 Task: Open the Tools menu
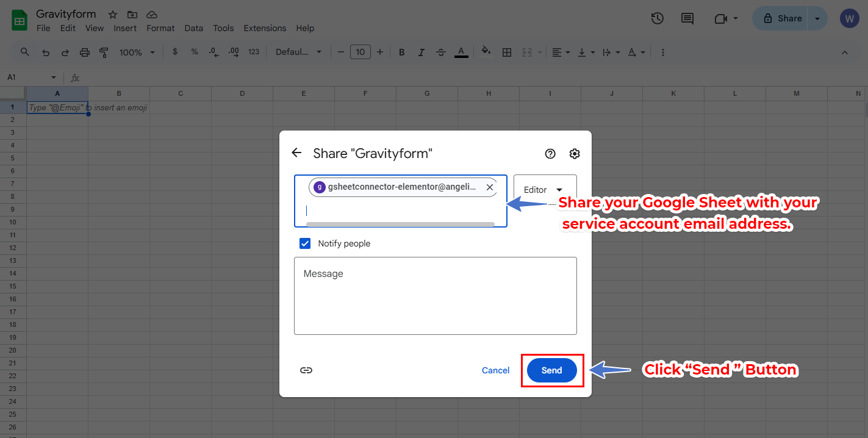(x=223, y=28)
